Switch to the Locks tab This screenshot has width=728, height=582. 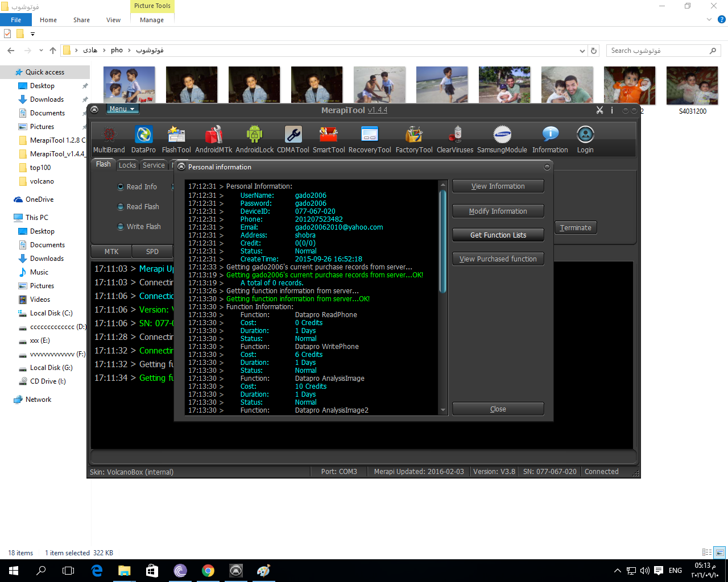(127, 165)
